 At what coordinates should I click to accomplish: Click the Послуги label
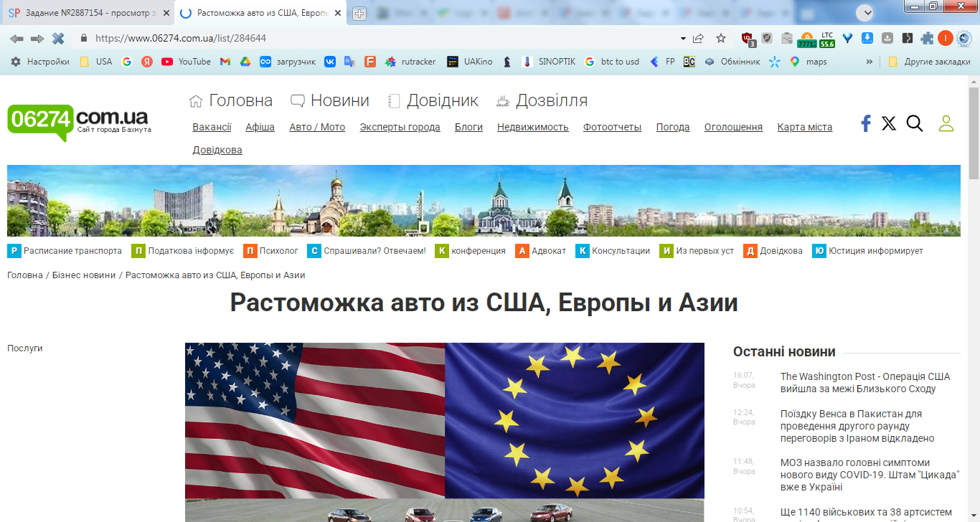(25, 348)
